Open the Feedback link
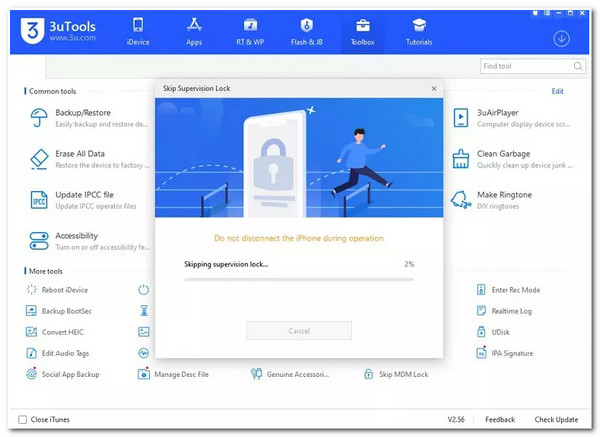The width and height of the screenshot is (600, 437). coord(500,419)
